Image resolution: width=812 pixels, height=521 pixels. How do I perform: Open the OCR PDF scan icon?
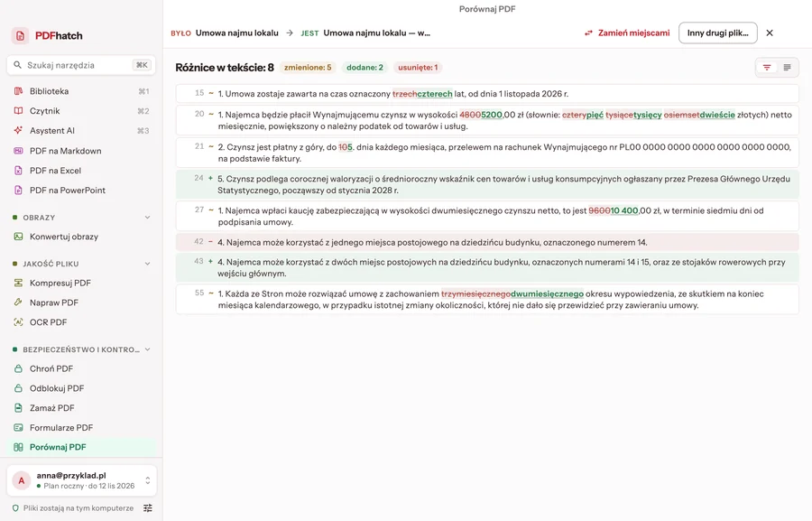tap(18, 322)
